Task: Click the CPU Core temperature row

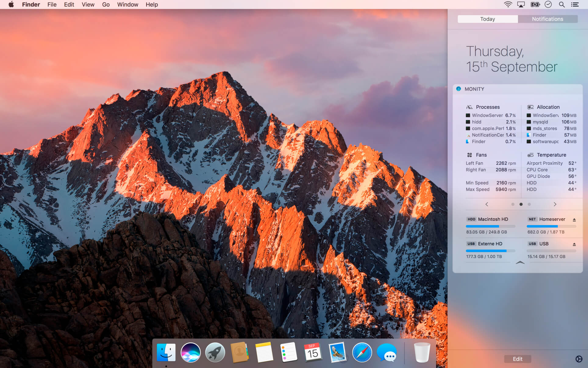Action: pyautogui.click(x=551, y=170)
